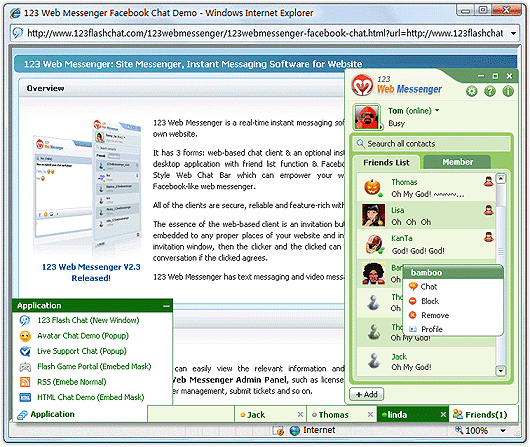Viewport: 530px width, 447px height.
Task: Close the Jack chat tab
Action: coord(300,415)
